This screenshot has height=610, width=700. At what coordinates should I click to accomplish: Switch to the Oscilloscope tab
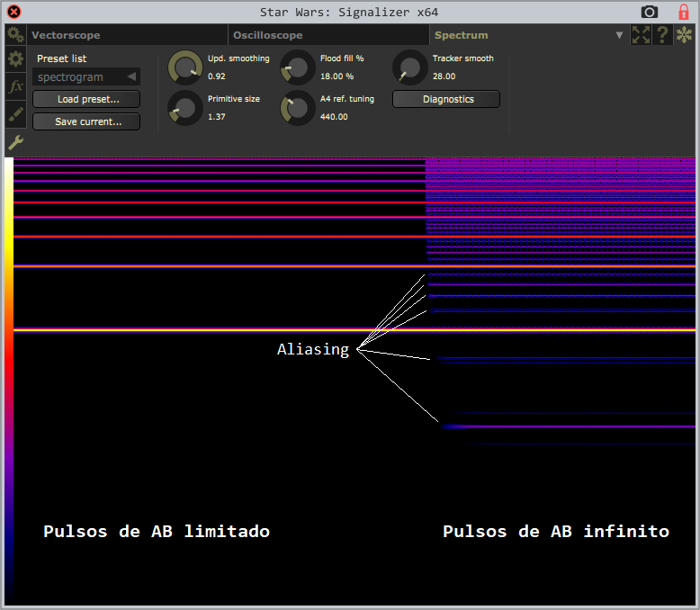328,35
